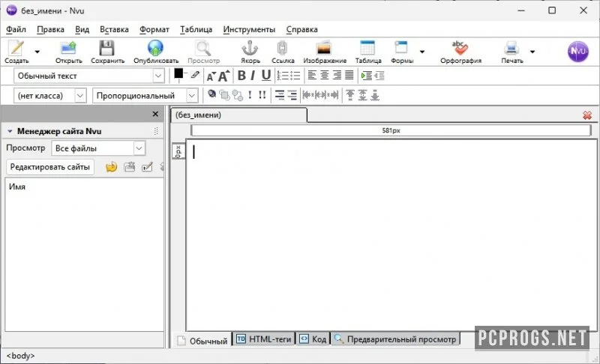
Task: Open the Формат menu
Action: (x=154, y=29)
